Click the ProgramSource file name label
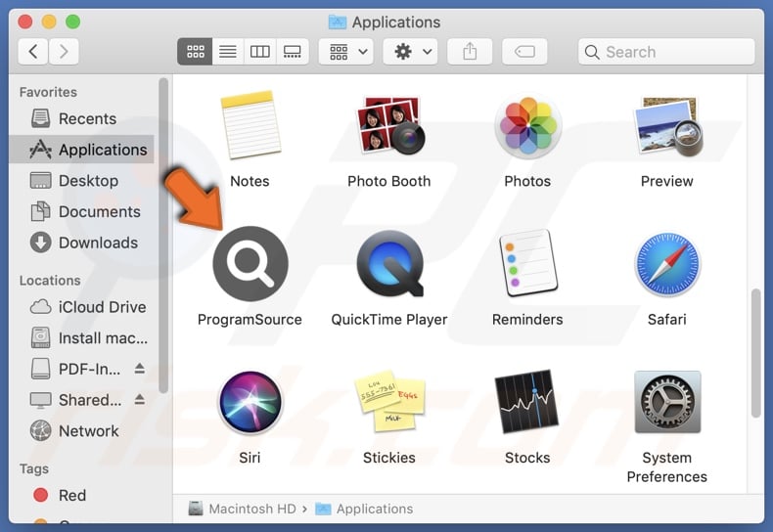 [250, 319]
